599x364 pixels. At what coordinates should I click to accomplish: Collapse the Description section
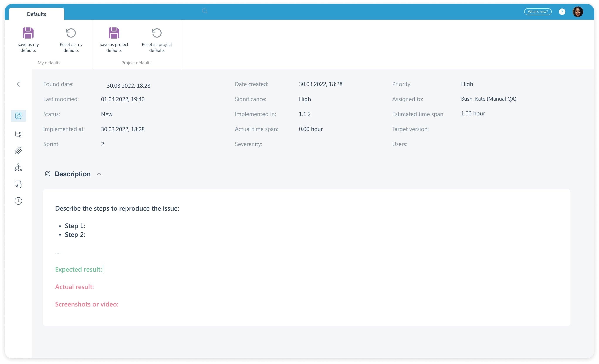click(99, 174)
